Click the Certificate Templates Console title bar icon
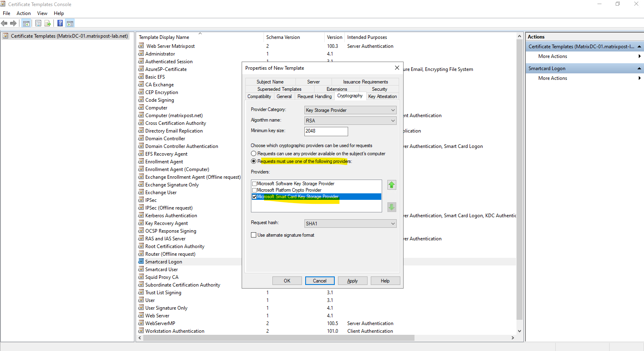644x351 pixels. (3, 4)
